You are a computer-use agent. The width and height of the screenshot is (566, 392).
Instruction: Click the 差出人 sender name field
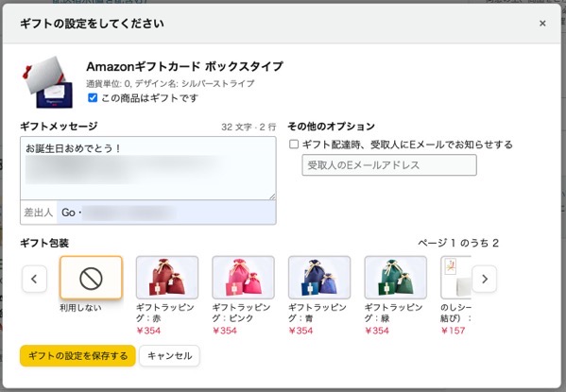166,213
